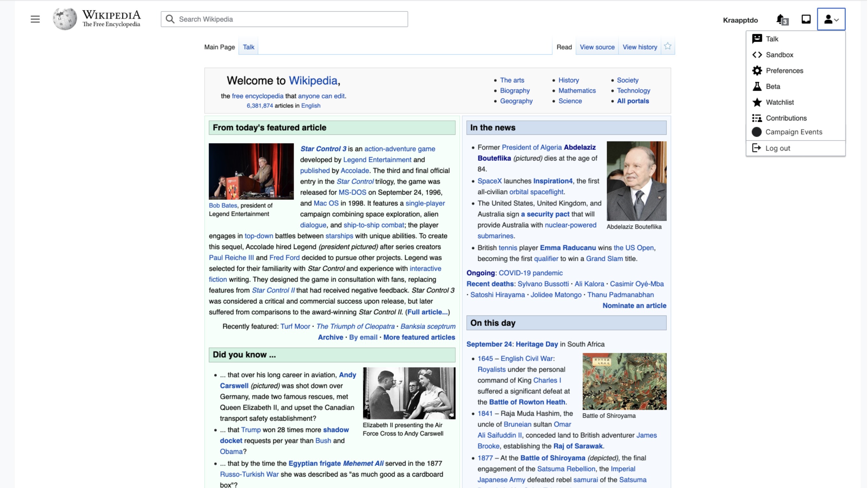Open Contributions tracking icon

point(756,118)
